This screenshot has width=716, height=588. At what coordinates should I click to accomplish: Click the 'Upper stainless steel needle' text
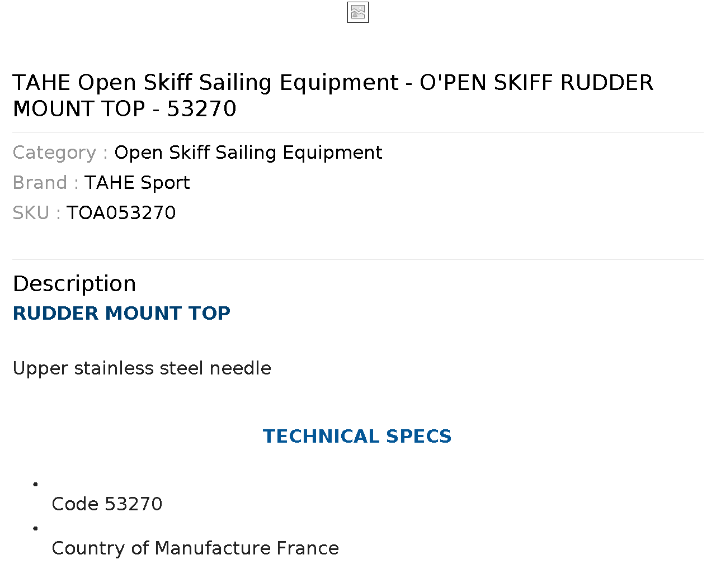point(142,368)
